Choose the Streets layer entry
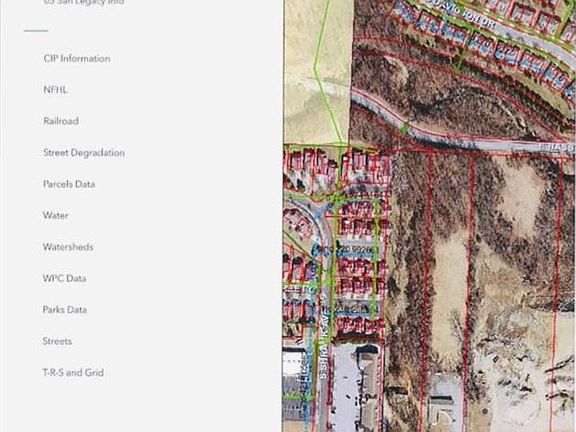The height and width of the screenshot is (432, 576). tap(57, 341)
